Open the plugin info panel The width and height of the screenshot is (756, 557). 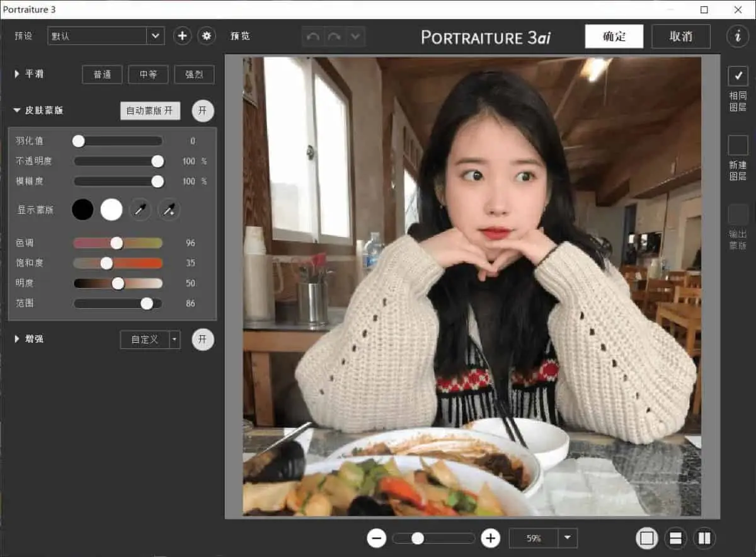pyautogui.click(x=738, y=36)
